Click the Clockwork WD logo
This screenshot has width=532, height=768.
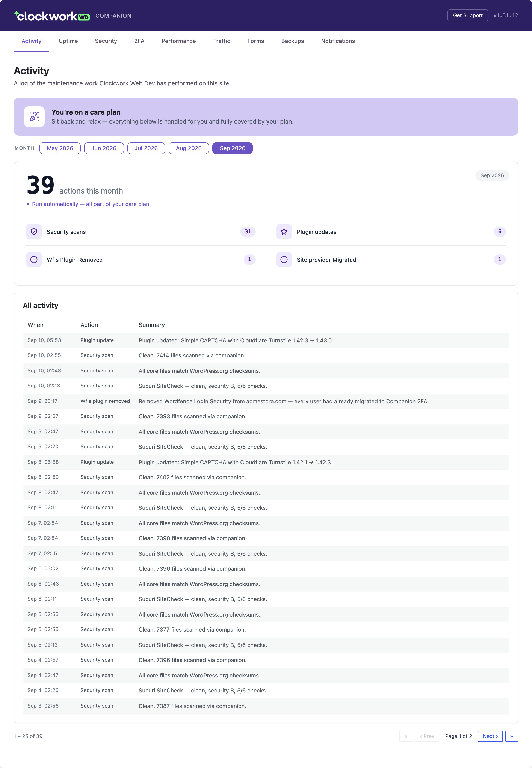[52, 16]
